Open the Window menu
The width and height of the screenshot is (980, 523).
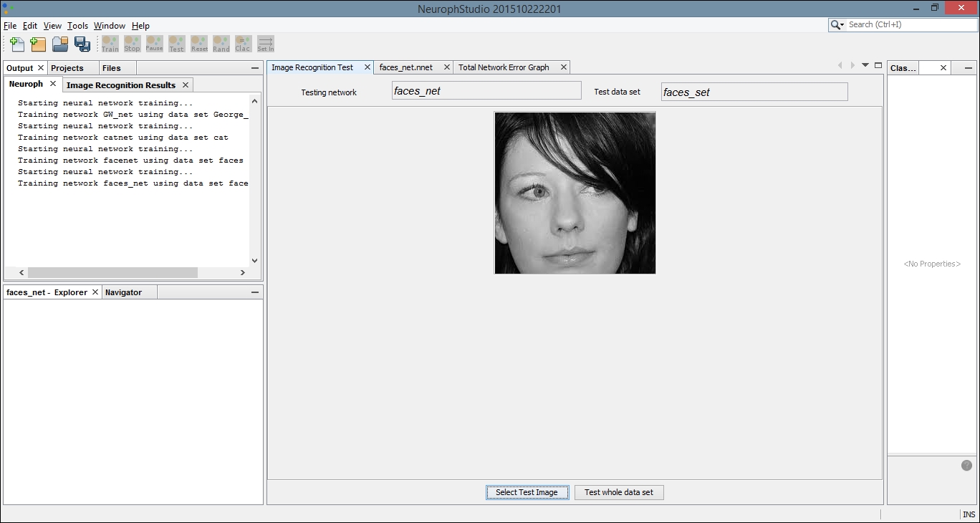click(110, 26)
